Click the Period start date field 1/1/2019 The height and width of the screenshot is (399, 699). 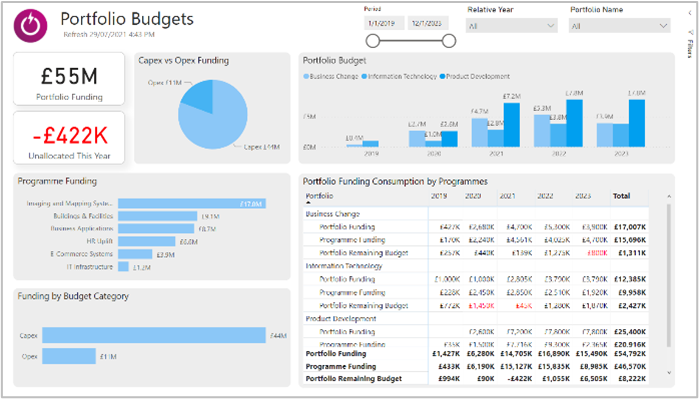pyautogui.click(x=384, y=23)
